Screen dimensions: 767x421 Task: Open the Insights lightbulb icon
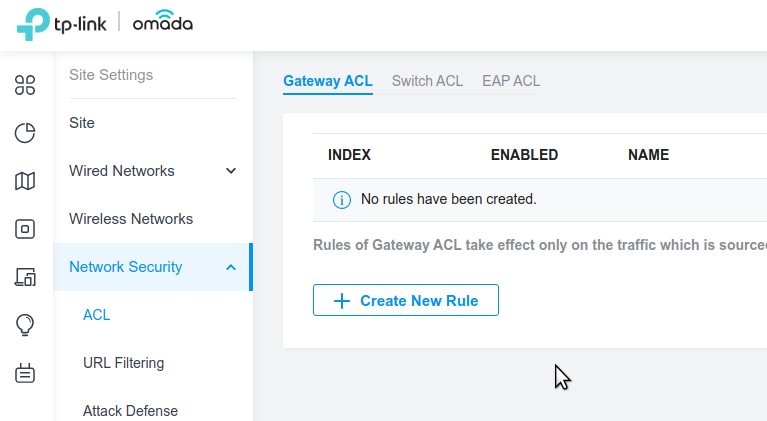[x=25, y=325]
